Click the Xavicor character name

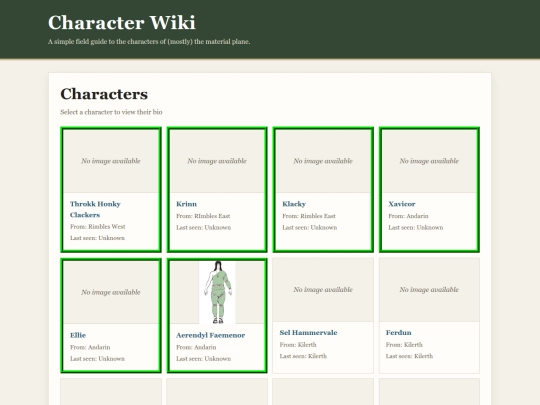tap(402, 204)
